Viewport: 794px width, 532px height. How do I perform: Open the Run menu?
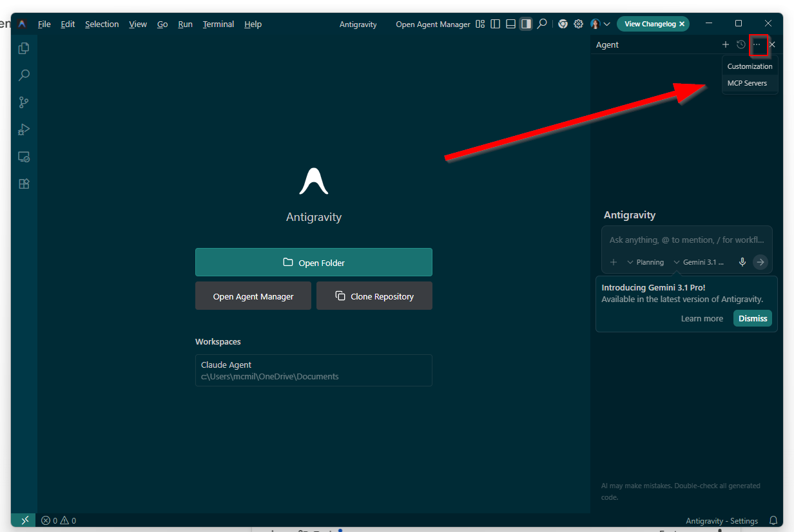pos(185,24)
